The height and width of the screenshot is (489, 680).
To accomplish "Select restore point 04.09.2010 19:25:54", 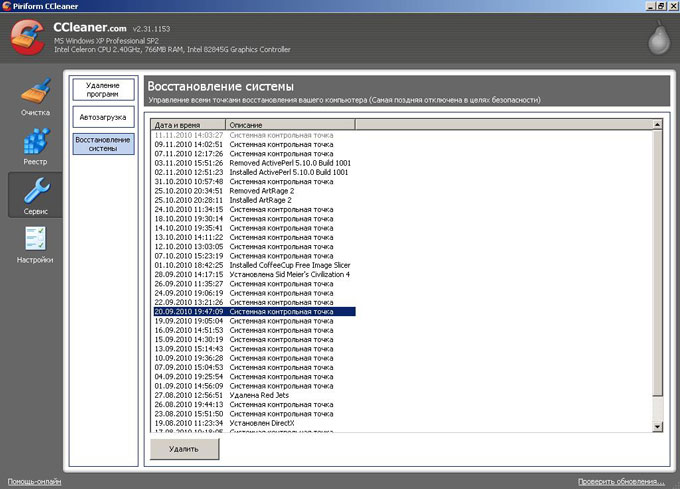I will click(255, 377).
